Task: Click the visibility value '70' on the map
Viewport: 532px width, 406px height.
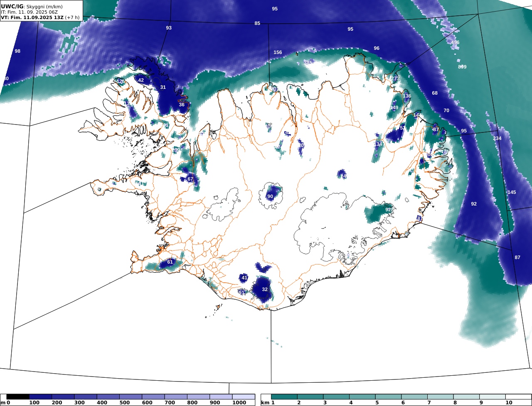Action: (446, 110)
